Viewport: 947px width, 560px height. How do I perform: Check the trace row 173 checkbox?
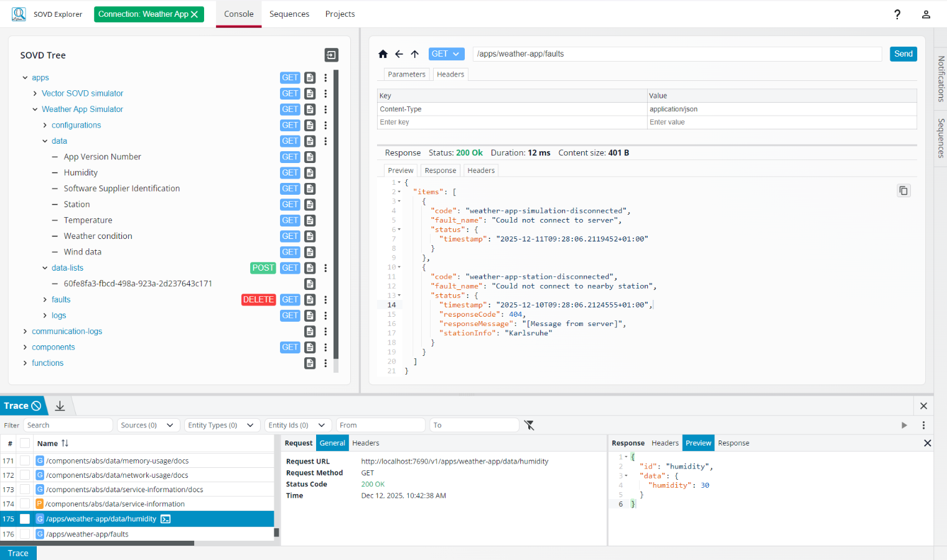click(25, 489)
